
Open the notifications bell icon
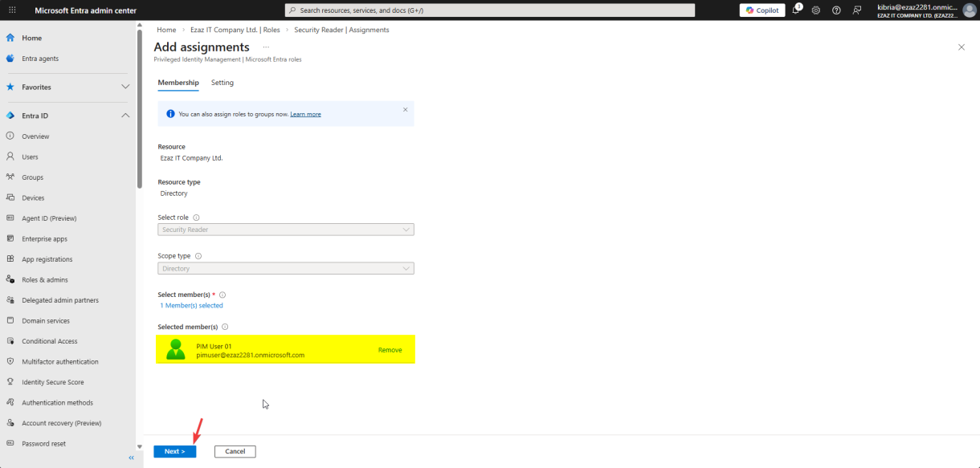(796, 10)
